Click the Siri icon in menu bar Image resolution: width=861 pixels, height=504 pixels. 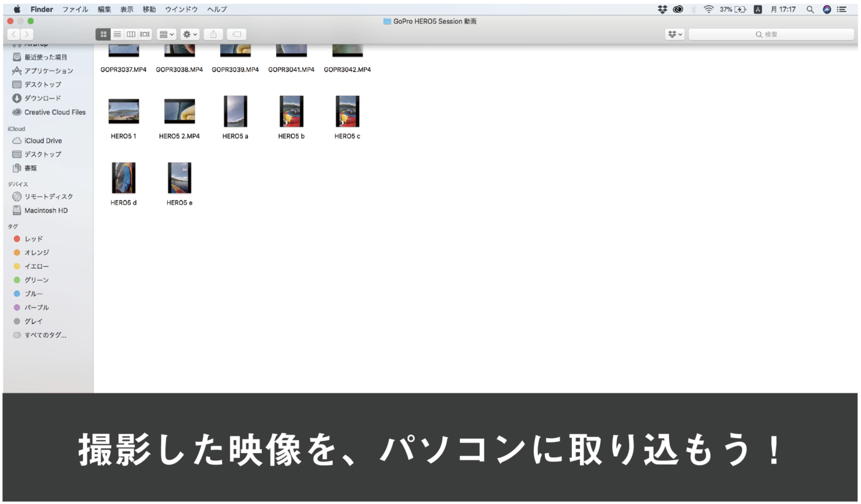[827, 9]
